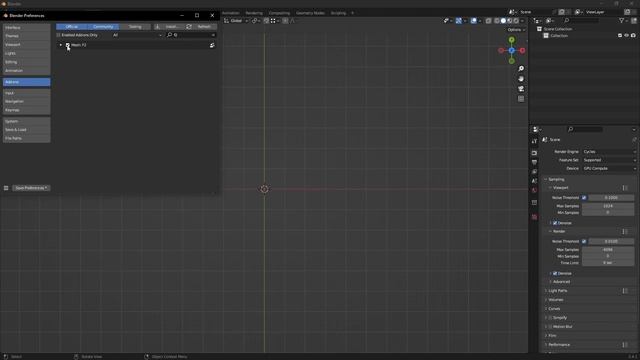
Task: Click the Install addon button
Action: (x=169, y=27)
